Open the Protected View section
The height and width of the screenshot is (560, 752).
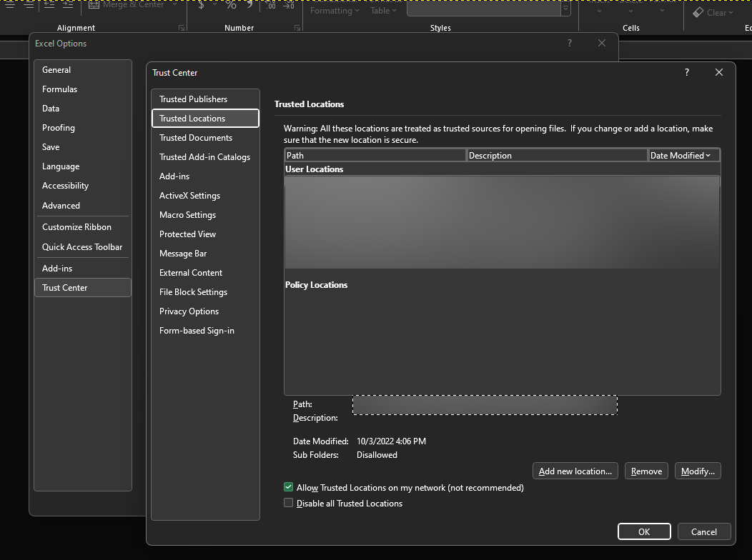coord(187,234)
